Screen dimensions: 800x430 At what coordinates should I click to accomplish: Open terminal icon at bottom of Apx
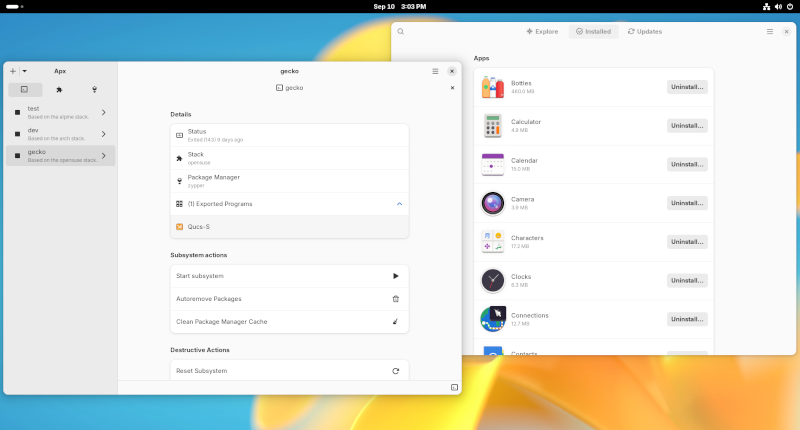coord(454,387)
